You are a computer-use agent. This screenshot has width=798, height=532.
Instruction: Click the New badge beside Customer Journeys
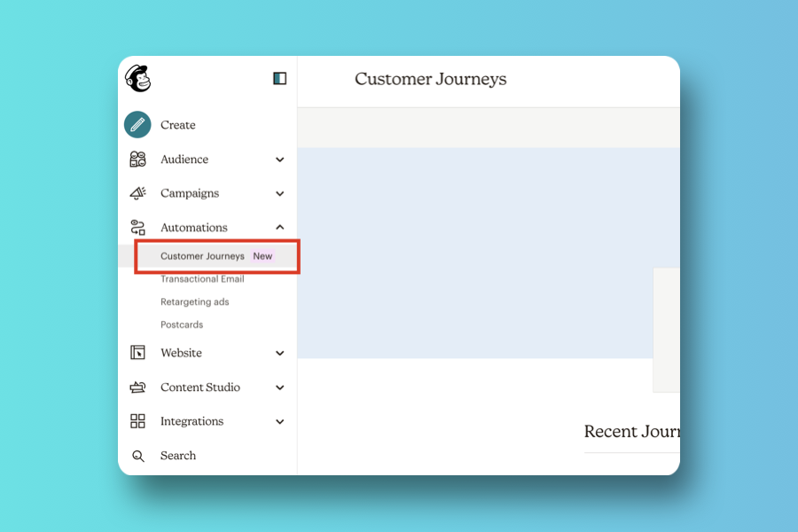262,256
